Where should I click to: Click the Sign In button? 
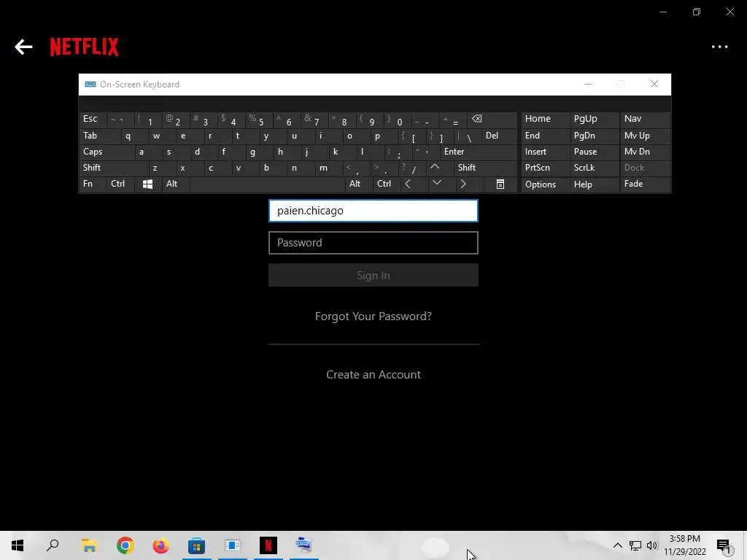click(373, 275)
